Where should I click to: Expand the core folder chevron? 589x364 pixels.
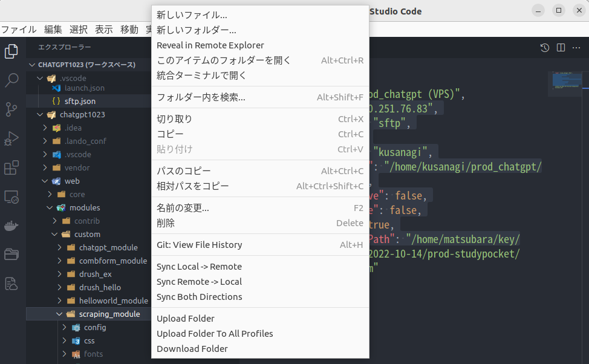[50, 194]
